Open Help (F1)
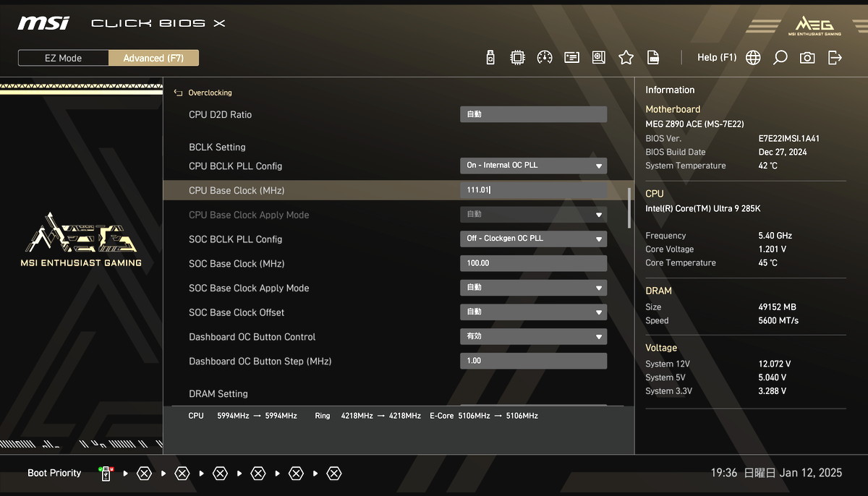This screenshot has height=496, width=868. (x=717, y=58)
